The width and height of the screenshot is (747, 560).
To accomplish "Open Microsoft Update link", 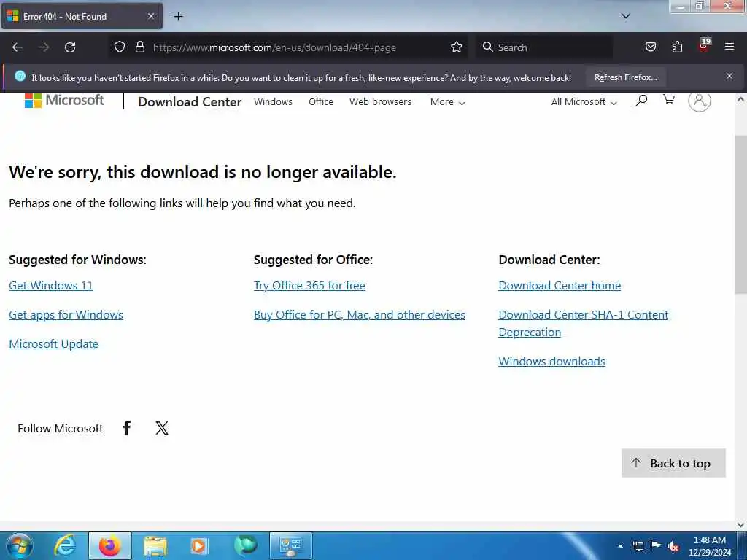I will click(53, 344).
